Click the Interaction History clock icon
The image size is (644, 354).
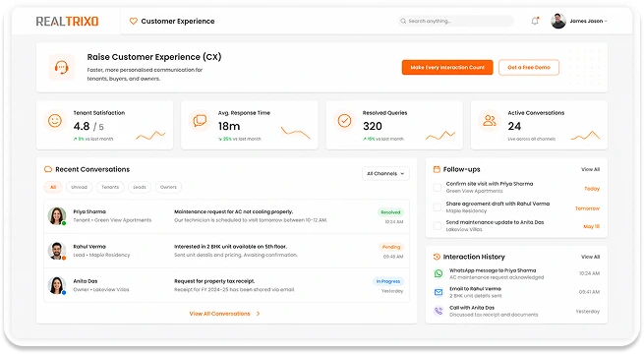437,257
